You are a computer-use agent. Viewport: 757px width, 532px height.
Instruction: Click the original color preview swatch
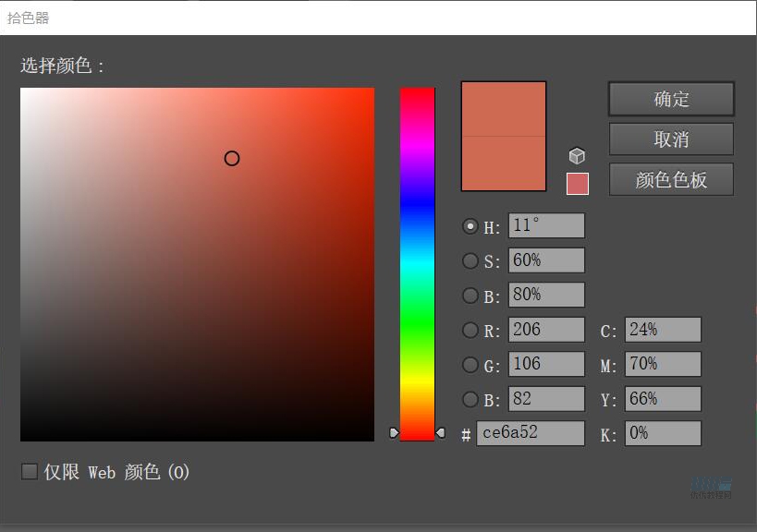coord(504,164)
